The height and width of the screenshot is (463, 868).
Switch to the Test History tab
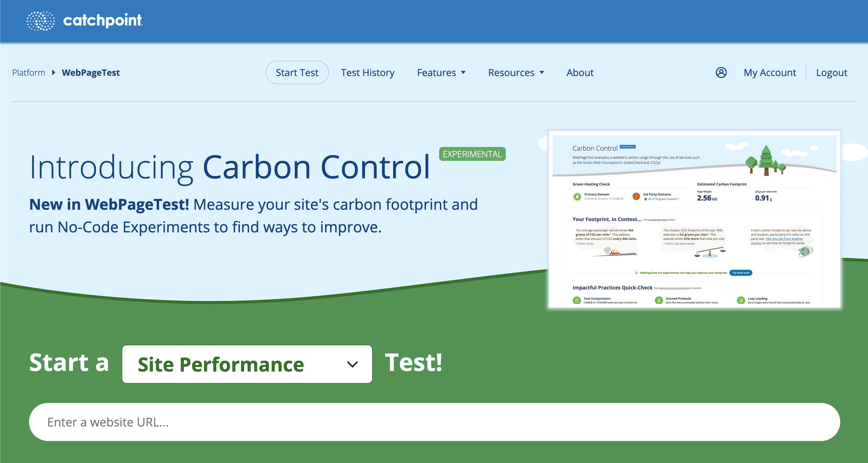[368, 72]
